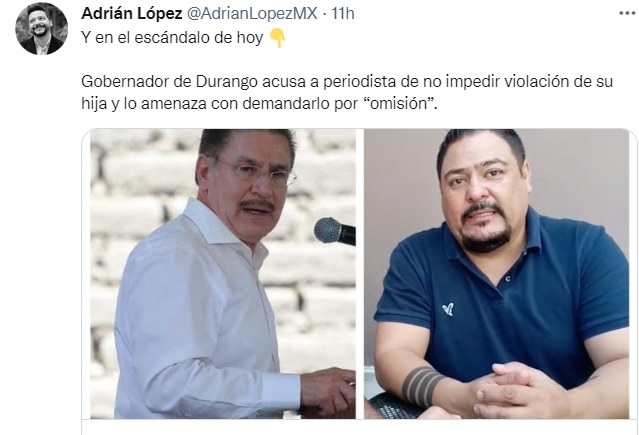Open the display name Adrián López
639x435 pixels.
[x=132, y=13]
